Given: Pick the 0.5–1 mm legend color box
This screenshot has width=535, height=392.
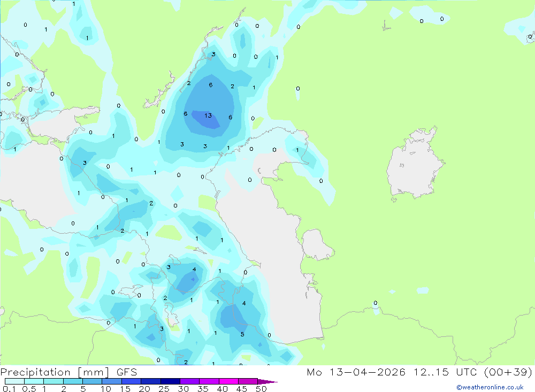Looking at the screenshot, I should click(x=34, y=381).
